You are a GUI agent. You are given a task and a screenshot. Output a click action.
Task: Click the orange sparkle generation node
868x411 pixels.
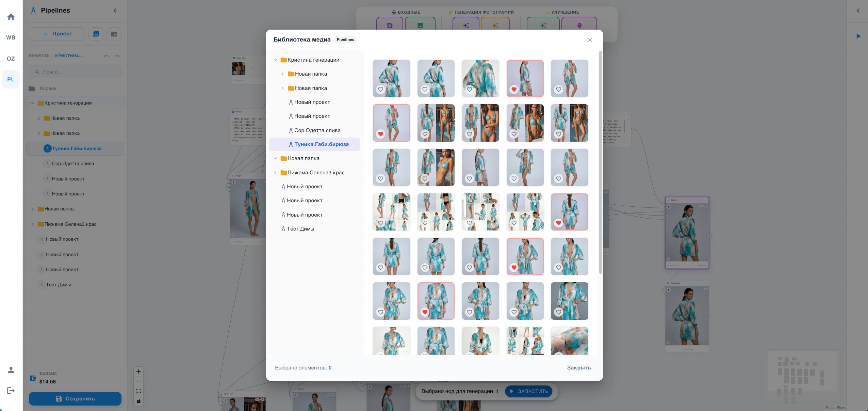pyautogui.click(x=495, y=25)
